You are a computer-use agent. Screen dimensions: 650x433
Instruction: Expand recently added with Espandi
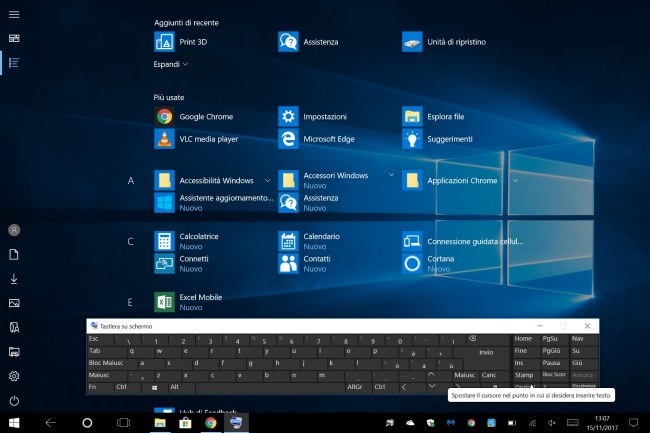(170, 64)
